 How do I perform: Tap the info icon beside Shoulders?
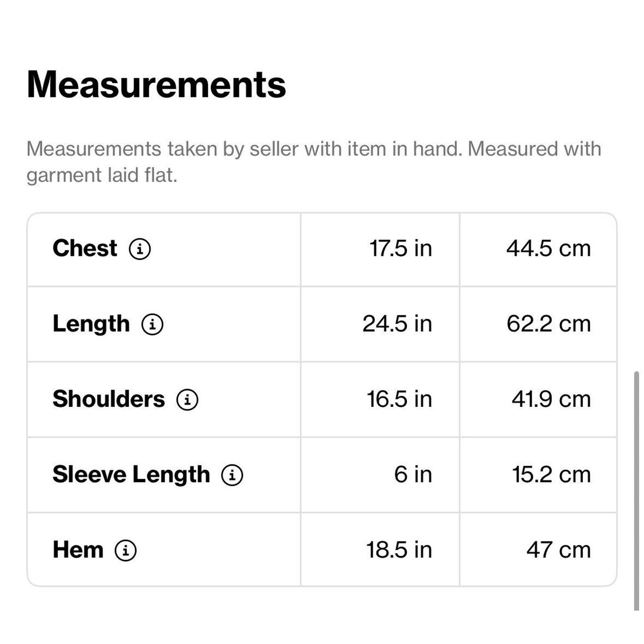[x=187, y=399]
